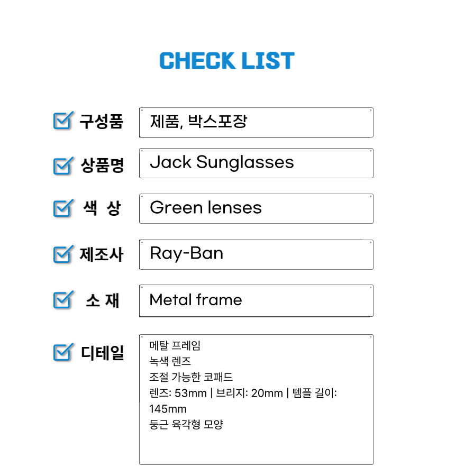
Task: Uncheck the 색 상 checkbox
Action: click(x=63, y=208)
